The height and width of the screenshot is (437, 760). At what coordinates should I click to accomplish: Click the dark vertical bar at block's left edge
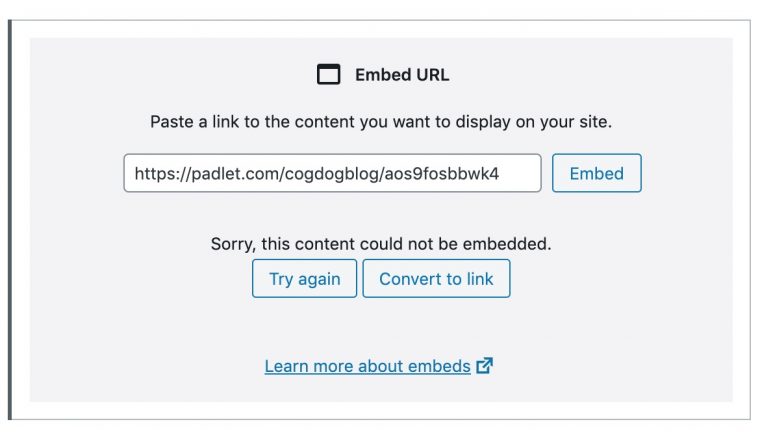point(10,218)
